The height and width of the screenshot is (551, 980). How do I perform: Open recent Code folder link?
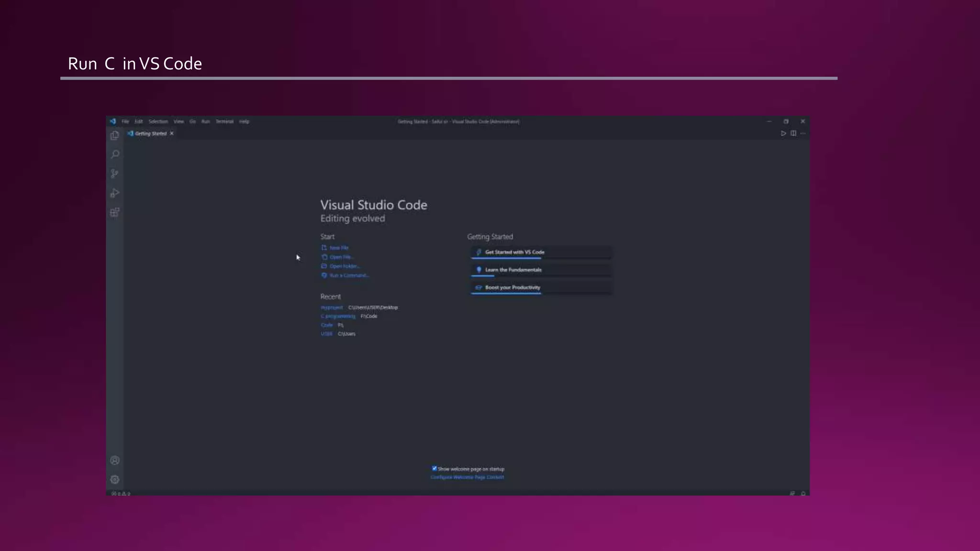point(326,325)
